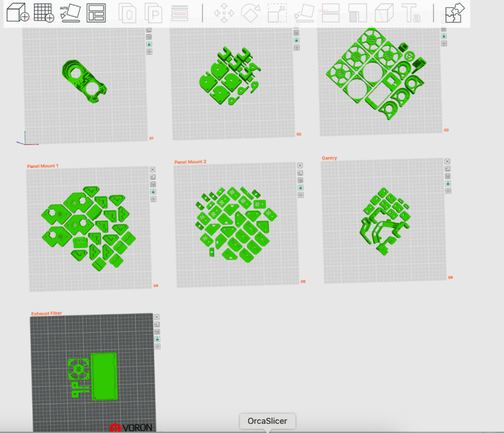Screen dimensions: 504x433
Task: Open the Cut tool in toolbar
Action: [331, 13]
